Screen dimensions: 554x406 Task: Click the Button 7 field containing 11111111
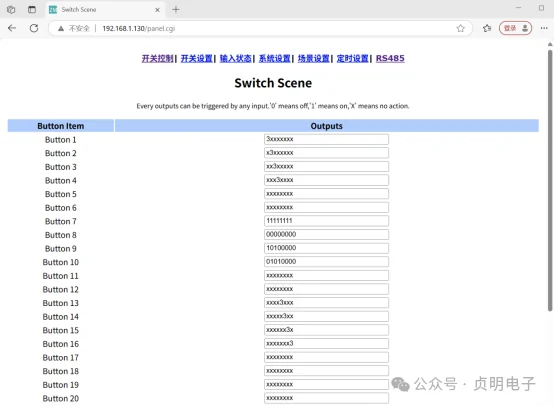[x=326, y=221]
